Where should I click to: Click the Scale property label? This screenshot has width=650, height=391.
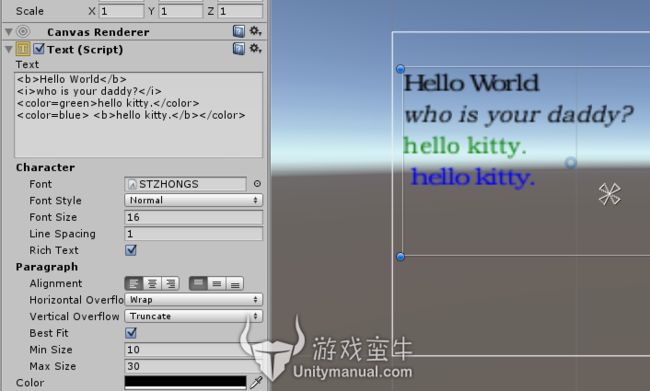click(29, 11)
